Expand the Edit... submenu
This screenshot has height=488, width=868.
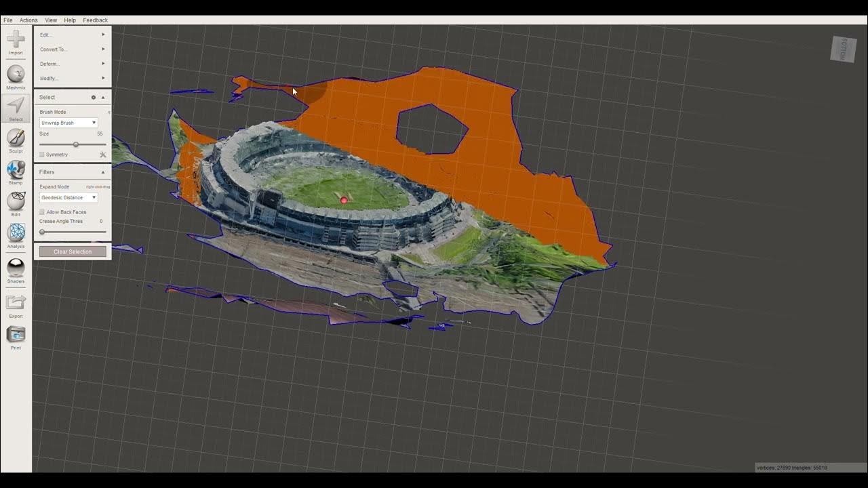point(73,35)
